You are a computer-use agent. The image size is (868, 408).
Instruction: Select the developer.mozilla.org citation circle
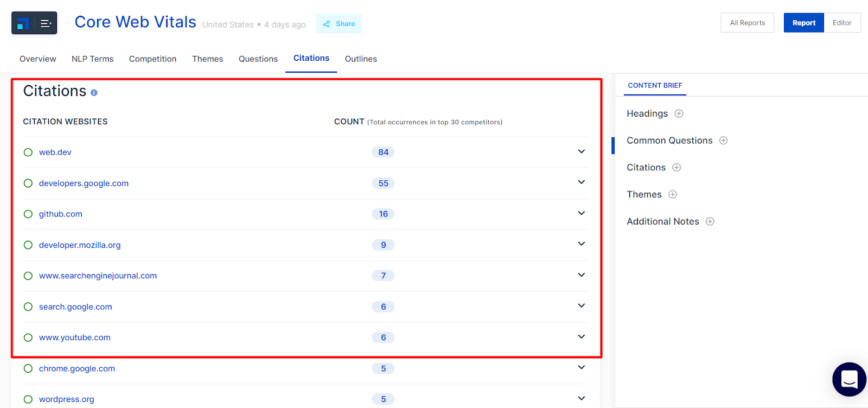pyautogui.click(x=28, y=245)
